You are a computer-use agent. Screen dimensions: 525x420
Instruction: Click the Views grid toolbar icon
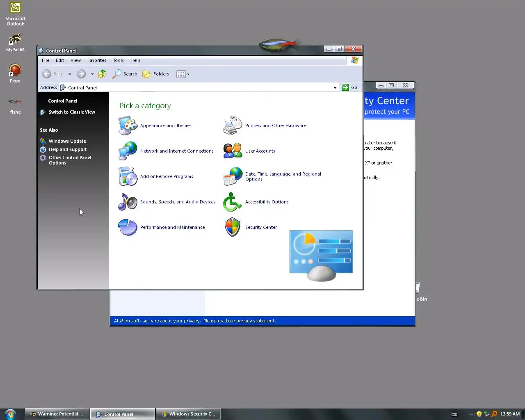pyautogui.click(x=181, y=74)
